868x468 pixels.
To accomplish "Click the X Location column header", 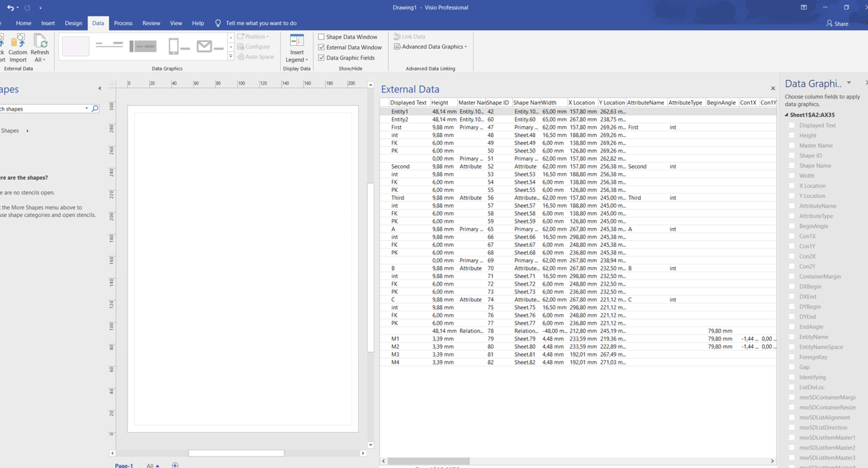I will [582, 102].
